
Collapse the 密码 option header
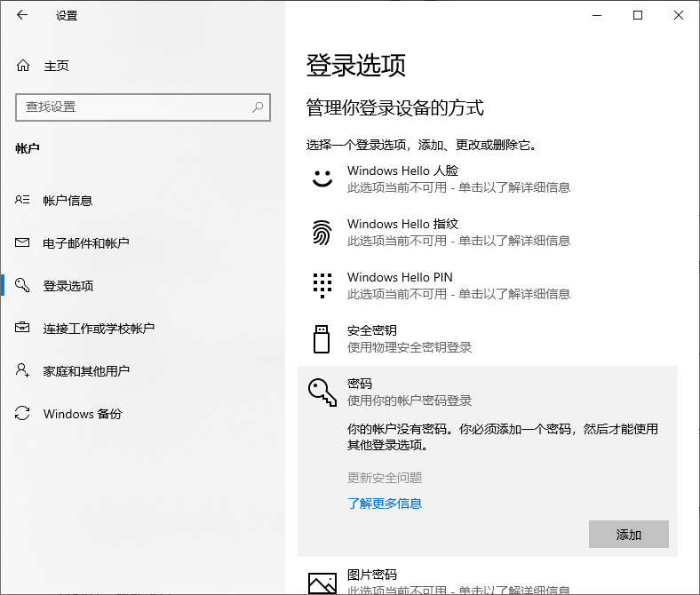488,393
